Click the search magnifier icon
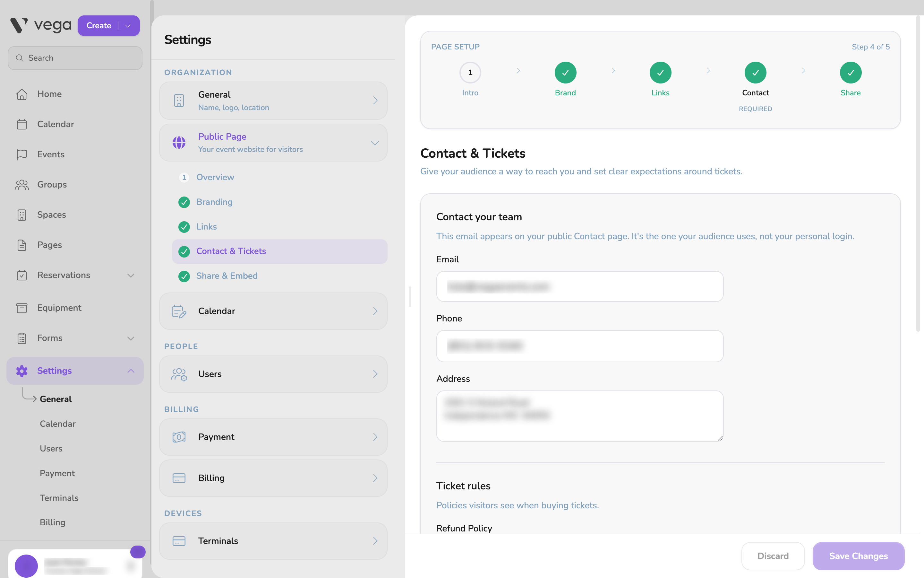 (20, 58)
